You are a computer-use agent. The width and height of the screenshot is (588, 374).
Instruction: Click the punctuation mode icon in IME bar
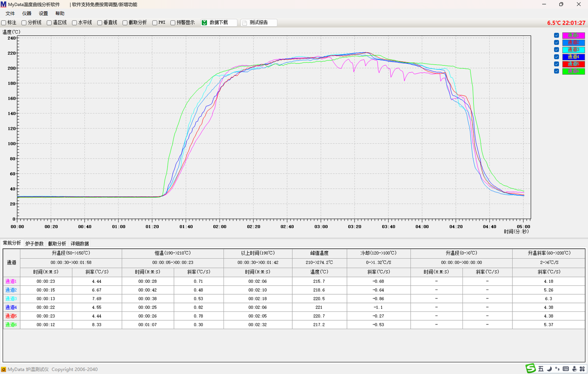557,369
